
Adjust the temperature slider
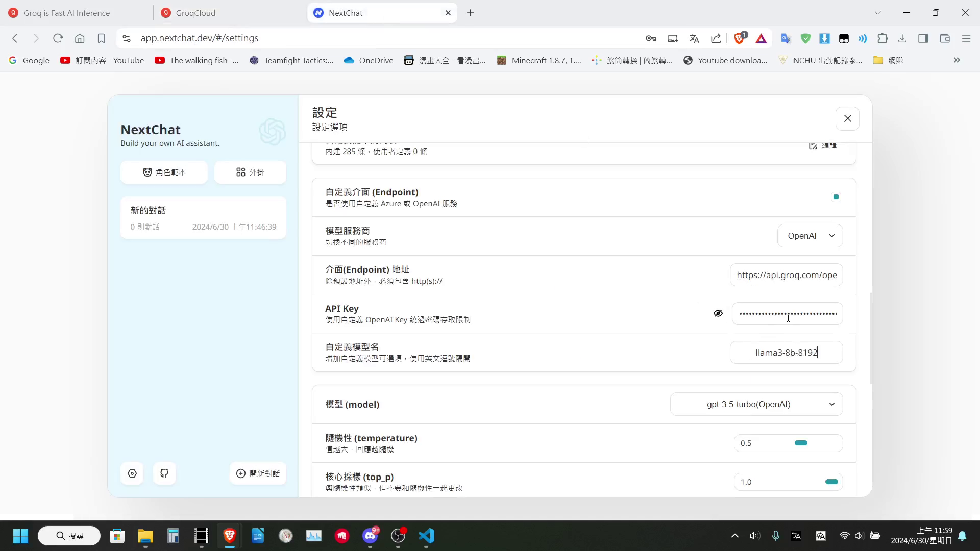pos(801,443)
